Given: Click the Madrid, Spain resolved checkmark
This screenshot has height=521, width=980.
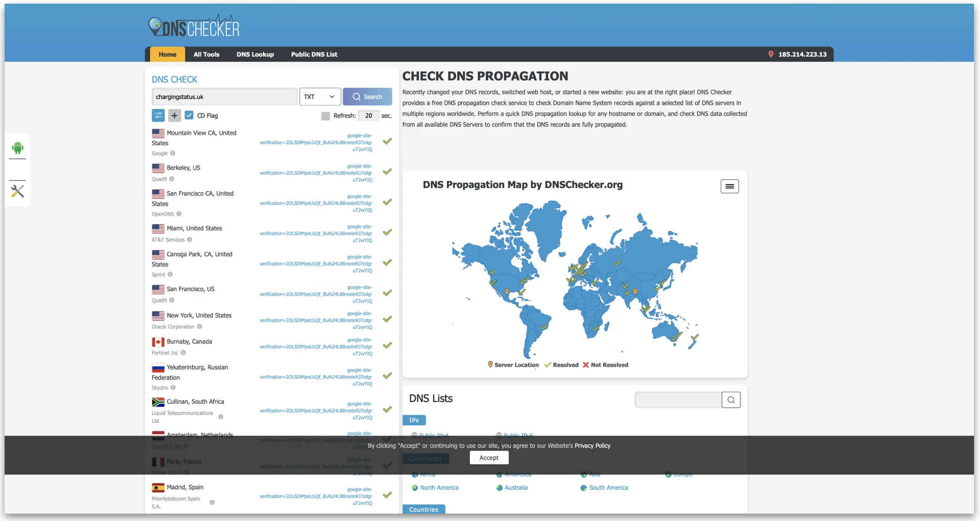Looking at the screenshot, I should click(x=387, y=495).
